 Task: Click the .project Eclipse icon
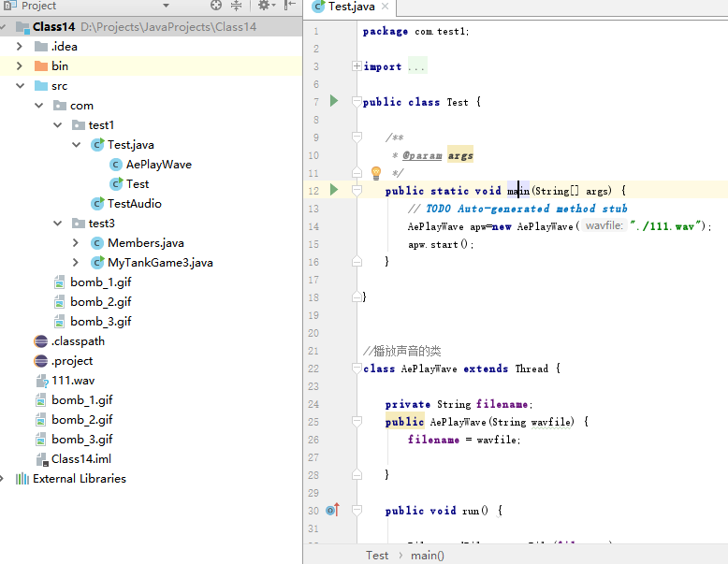41,361
